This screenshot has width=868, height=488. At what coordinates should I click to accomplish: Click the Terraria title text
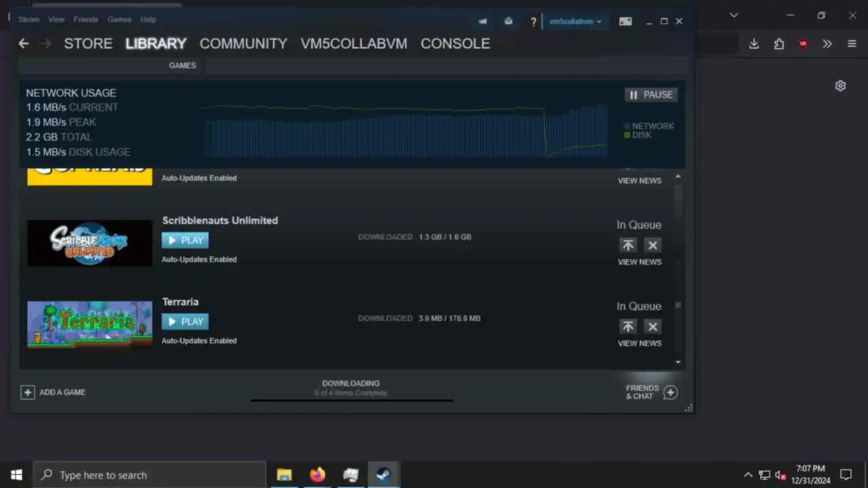coord(180,302)
